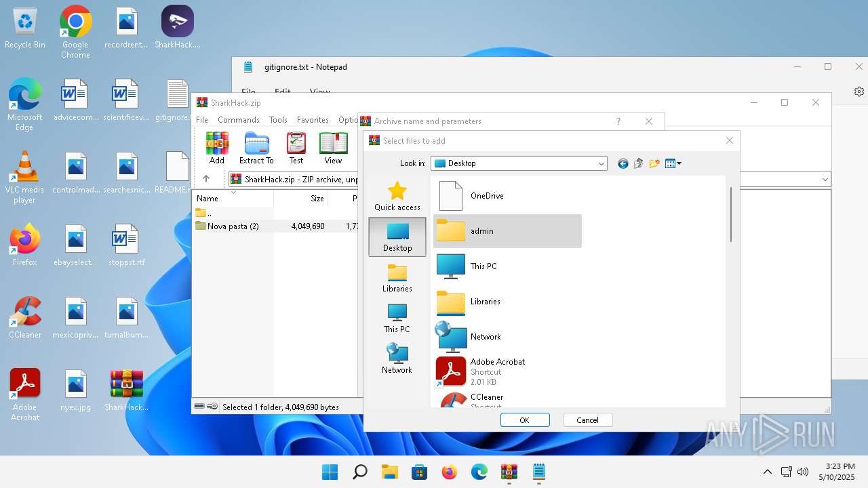Viewport: 868px width, 488px height.
Task: Select the parent folder '..' row
Action: click(x=275, y=213)
